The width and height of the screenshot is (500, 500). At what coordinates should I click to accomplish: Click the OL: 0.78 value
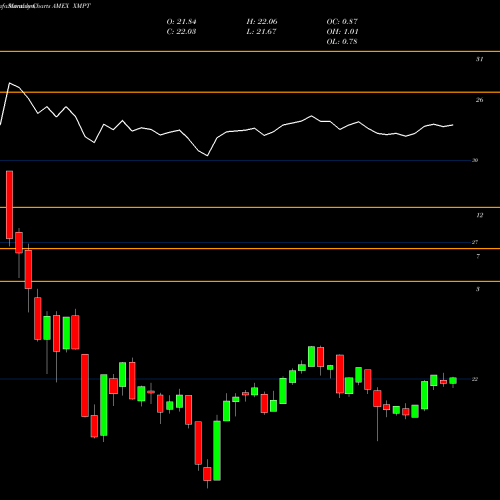(x=342, y=42)
